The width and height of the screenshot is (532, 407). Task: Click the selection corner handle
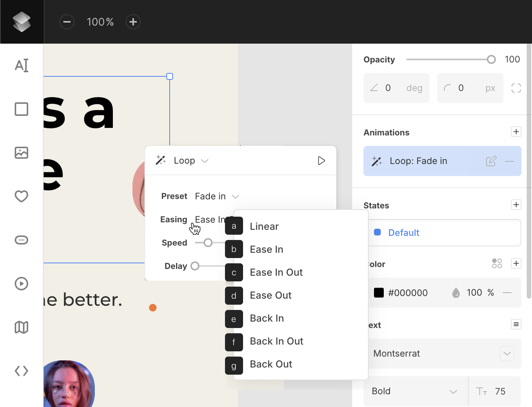pos(170,76)
